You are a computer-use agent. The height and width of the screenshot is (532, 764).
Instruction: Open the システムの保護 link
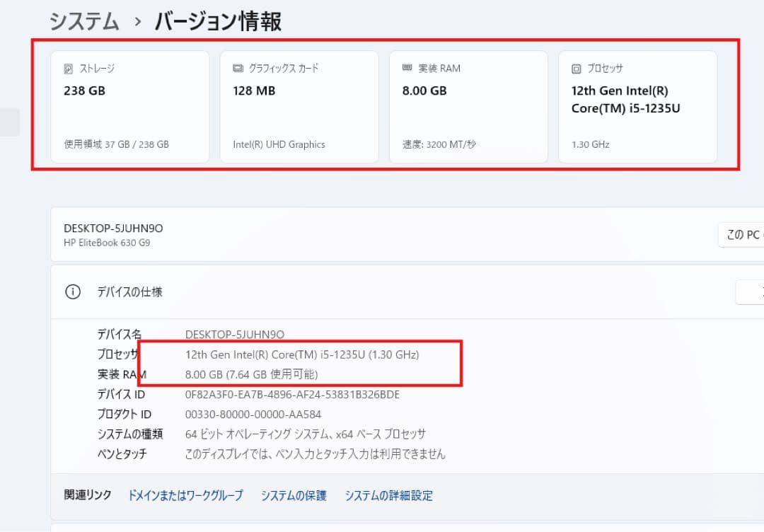[x=293, y=495]
